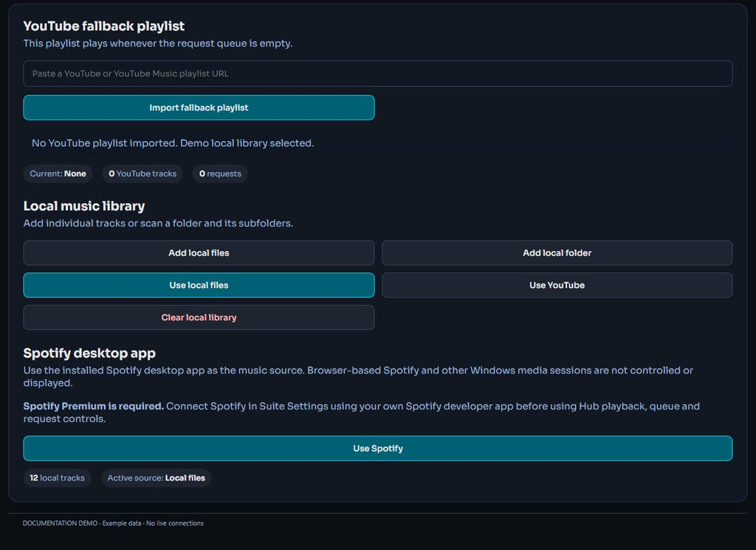Click the 'Spotify Premium is required.' notice
Viewport: 756px width, 550px height.
94,406
